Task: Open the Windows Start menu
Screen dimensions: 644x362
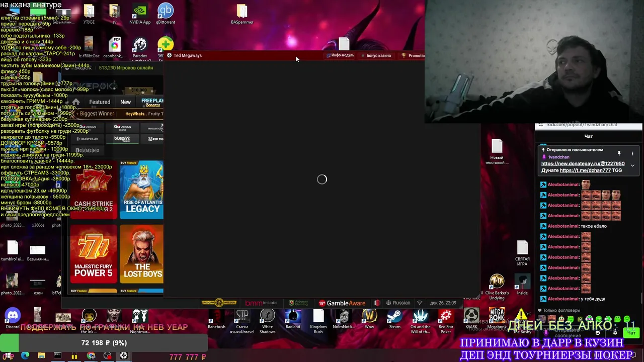Action: (x=9, y=356)
